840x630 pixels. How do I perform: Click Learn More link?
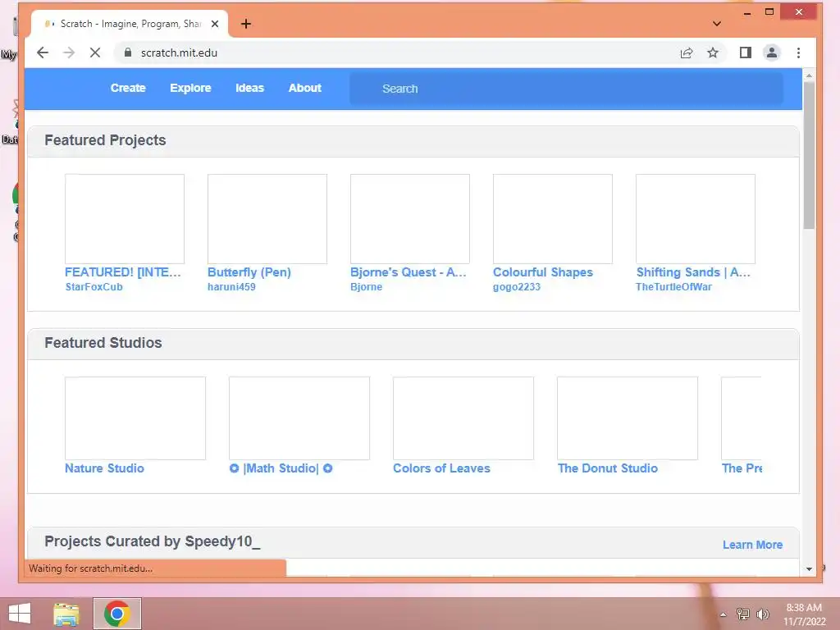752,545
